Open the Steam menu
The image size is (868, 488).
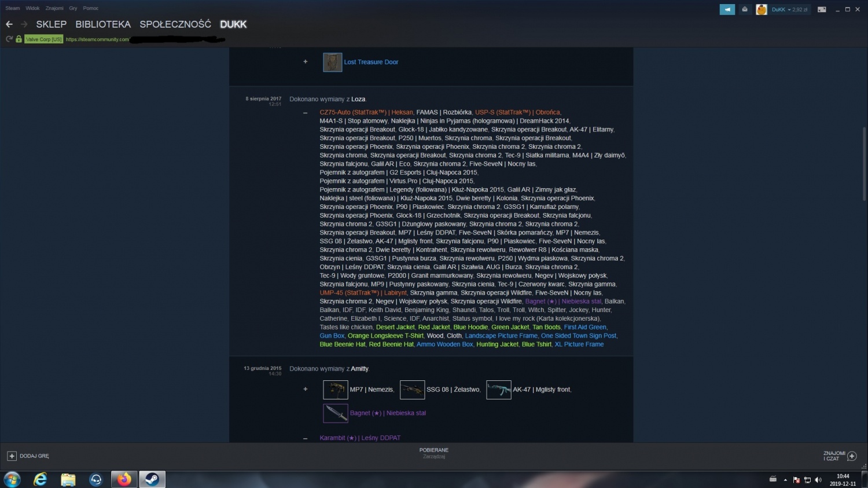coord(13,9)
